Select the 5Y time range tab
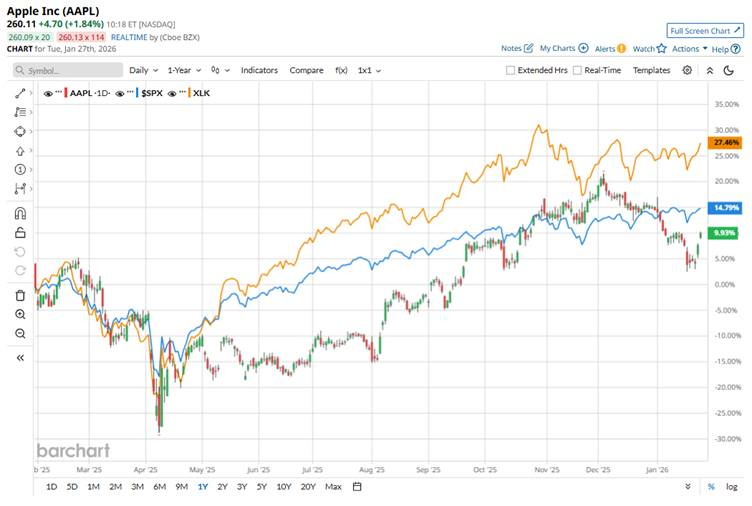 coord(262,487)
